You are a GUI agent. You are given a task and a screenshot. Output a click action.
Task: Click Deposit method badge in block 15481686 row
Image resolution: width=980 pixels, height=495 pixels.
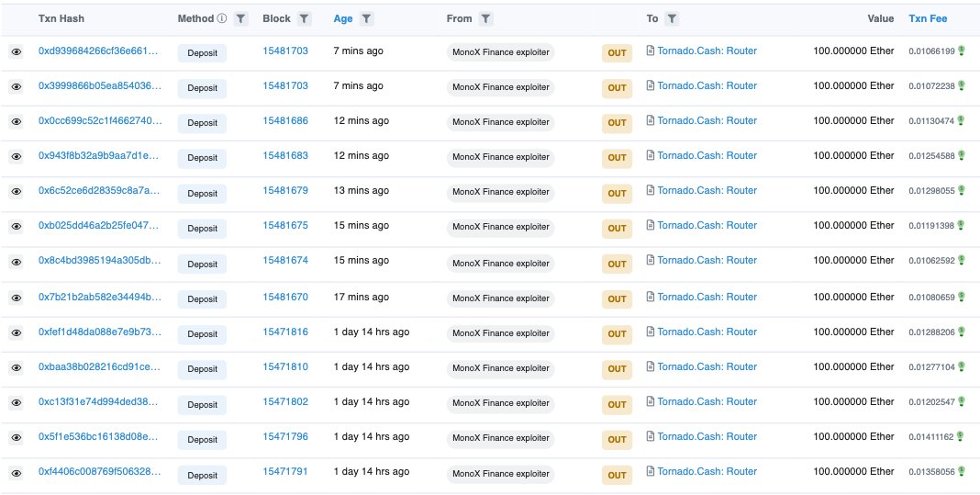click(202, 123)
